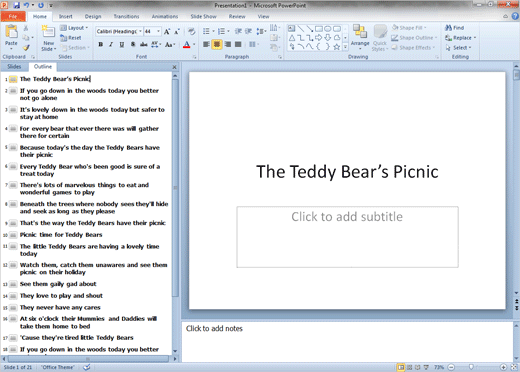Apply the red Font Color

click(x=187, y=44)
